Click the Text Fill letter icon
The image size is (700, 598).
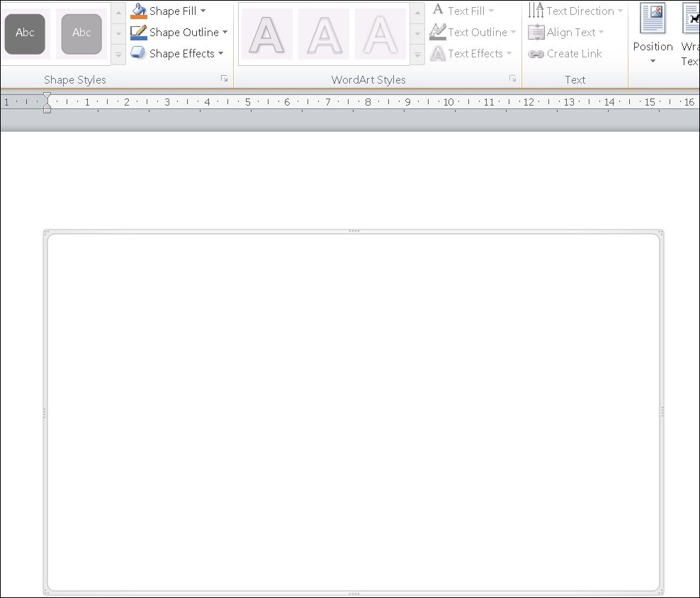(x=438, y=10)
